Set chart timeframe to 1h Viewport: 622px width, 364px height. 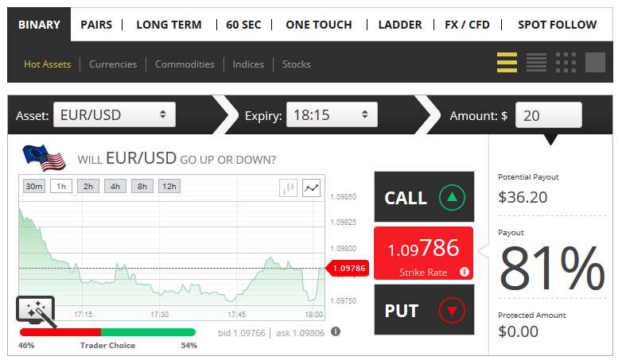pos(61,186)
